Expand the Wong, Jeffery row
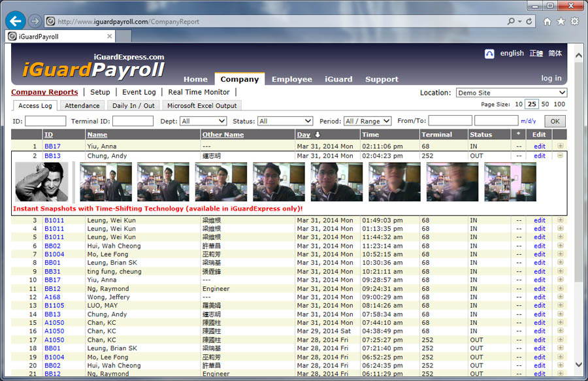The height and width of the screenshot is (381, 588). click(560, 297)
